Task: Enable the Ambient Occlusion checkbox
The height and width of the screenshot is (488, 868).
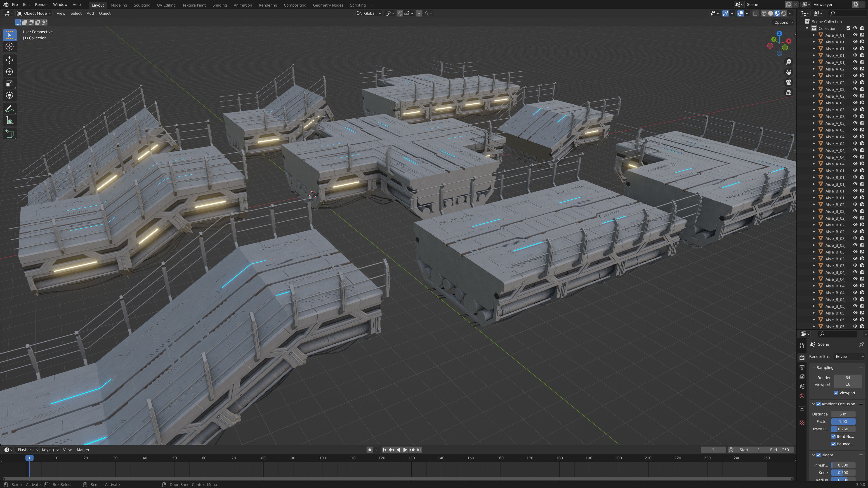Action: [x=818, y=404]
